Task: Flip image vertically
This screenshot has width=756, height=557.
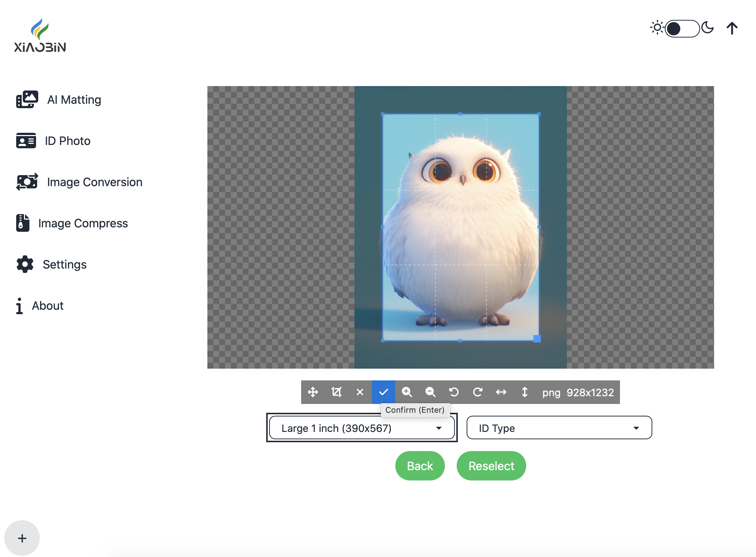Action: (x=525, y=392)
